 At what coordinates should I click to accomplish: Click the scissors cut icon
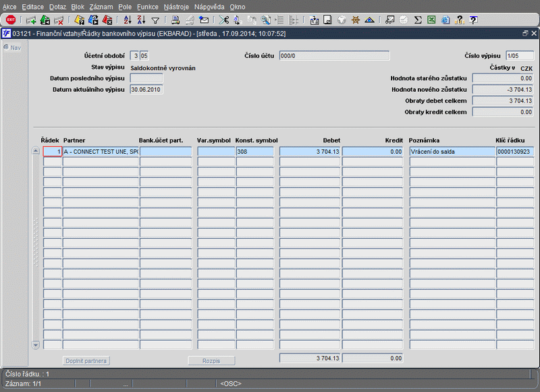pos(224,20)
